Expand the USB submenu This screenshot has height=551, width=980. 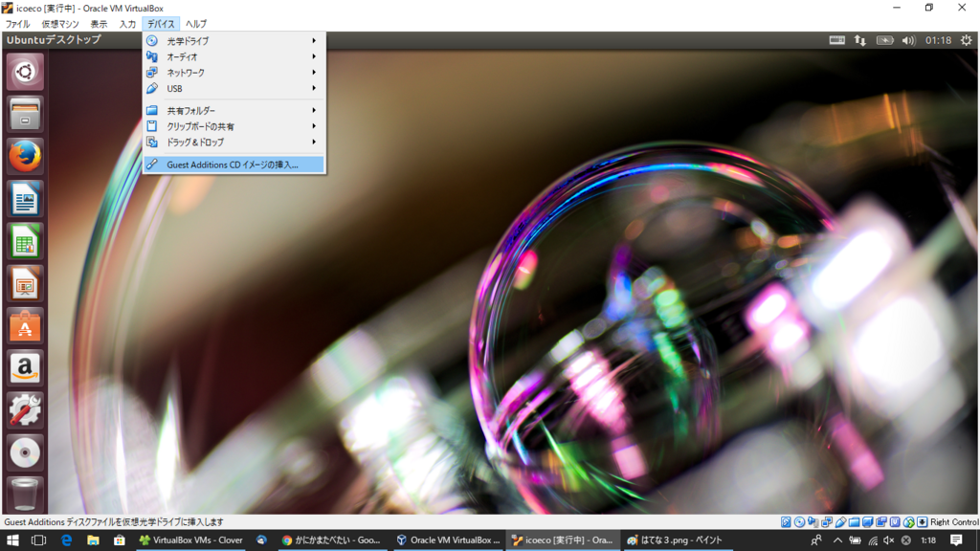coord(234,89)
